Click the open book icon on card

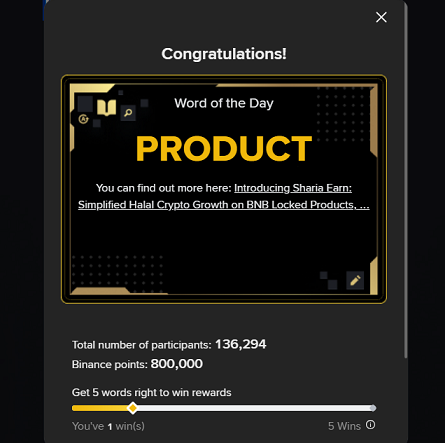(x=106, y=108)
